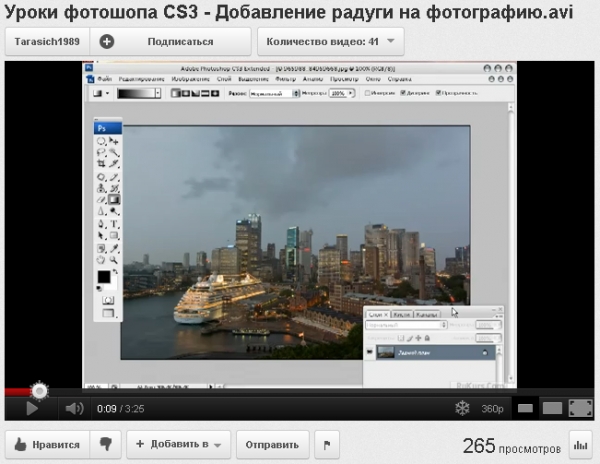Click the gradient preview swatch
The width and height of the screenshot is (600, 464).
136,93
